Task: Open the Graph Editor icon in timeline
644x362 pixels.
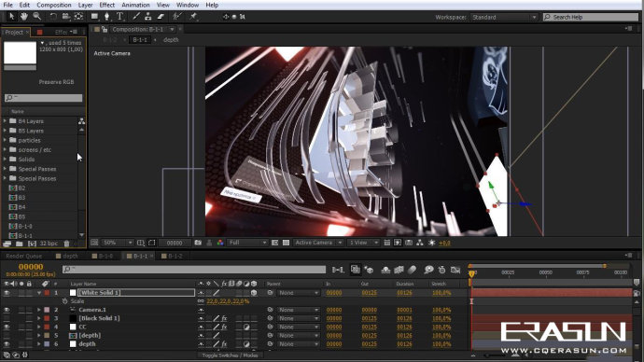Action: (455, 270)
